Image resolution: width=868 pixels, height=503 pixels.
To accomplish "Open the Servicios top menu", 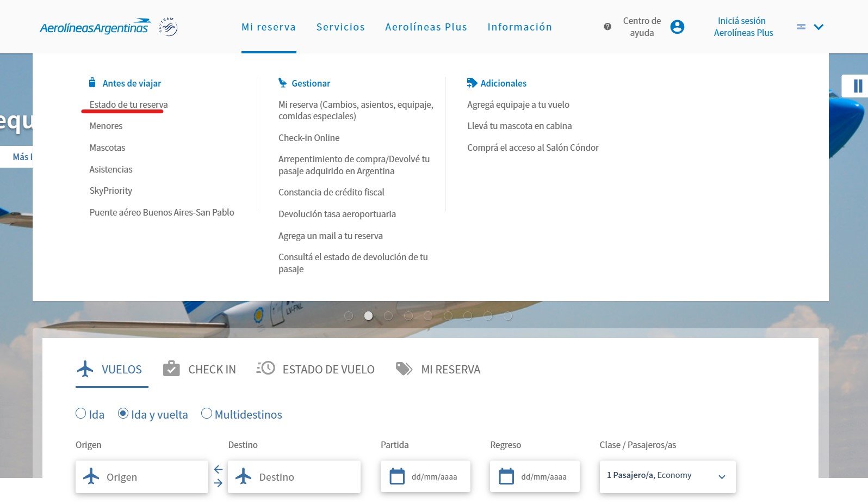I will 340,27.
